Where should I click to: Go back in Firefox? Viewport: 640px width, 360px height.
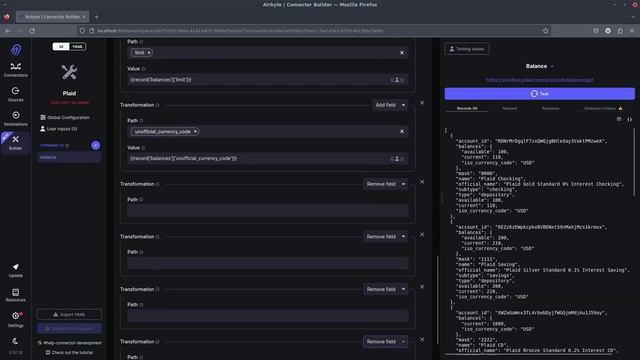click(8, 31)
